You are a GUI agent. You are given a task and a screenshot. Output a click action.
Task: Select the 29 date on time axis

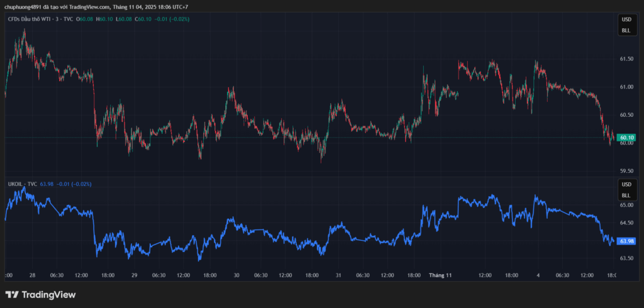pyautogui.click(x=134, y=275)
